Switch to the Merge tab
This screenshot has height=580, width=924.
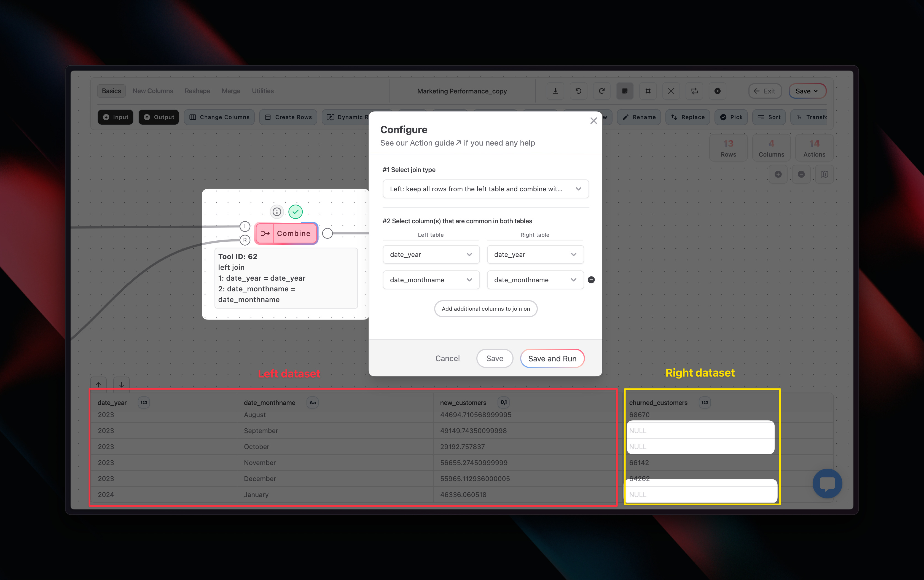click(231, 91)
